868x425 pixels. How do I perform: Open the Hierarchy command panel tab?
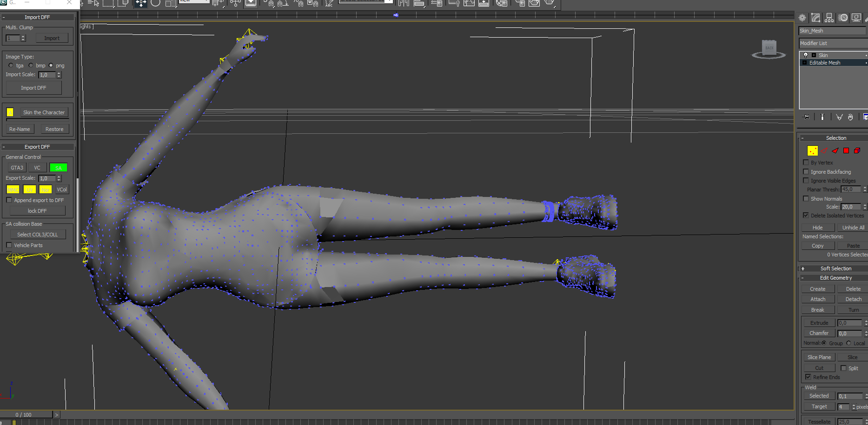[829, 18]
